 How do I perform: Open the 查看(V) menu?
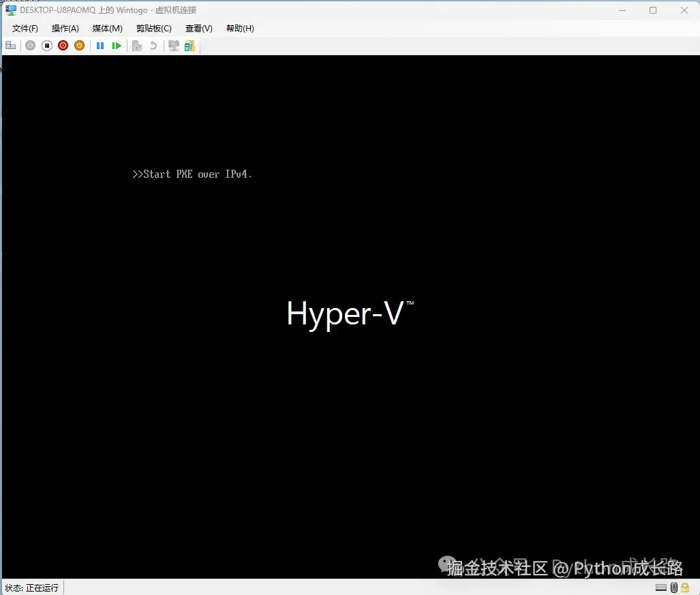(x=198, y=29)
